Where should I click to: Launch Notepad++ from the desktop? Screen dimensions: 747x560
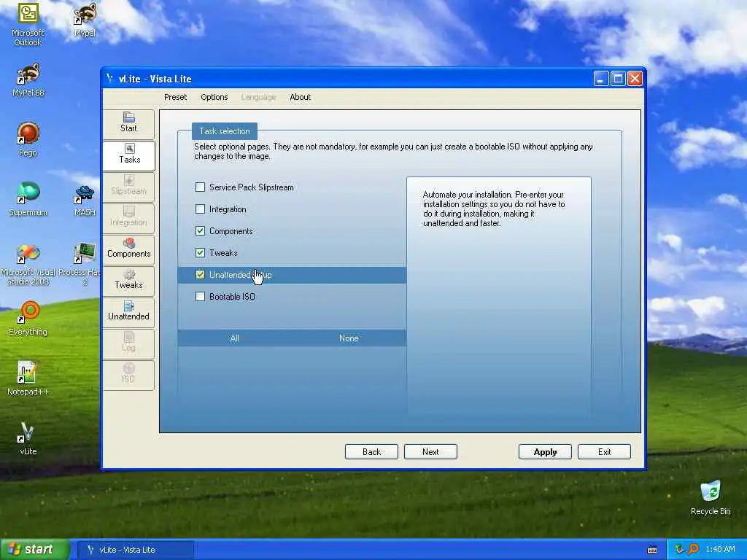(x=28, y=378)
